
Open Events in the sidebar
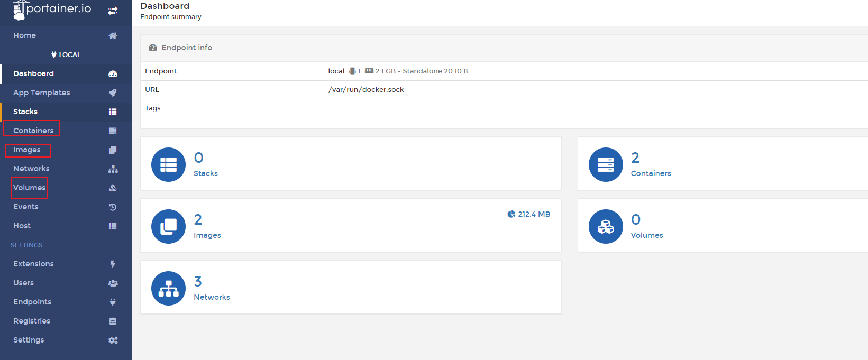[x=25, y=207]
